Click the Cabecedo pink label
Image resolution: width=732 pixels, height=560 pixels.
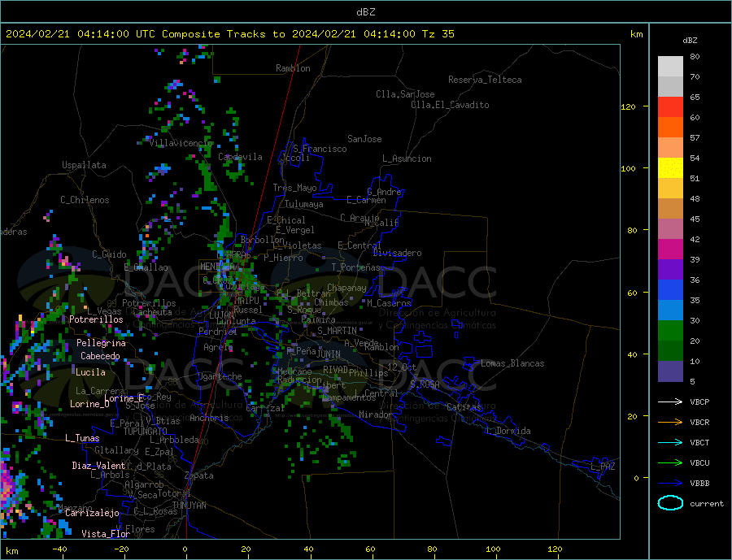tap(100, 356)
